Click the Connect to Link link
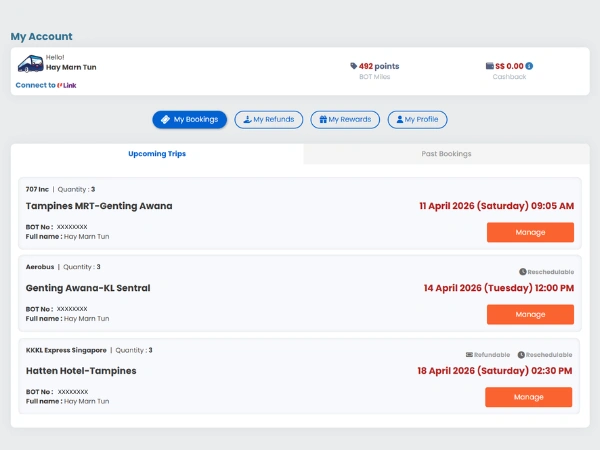The image size is (600, 450). 45,86
